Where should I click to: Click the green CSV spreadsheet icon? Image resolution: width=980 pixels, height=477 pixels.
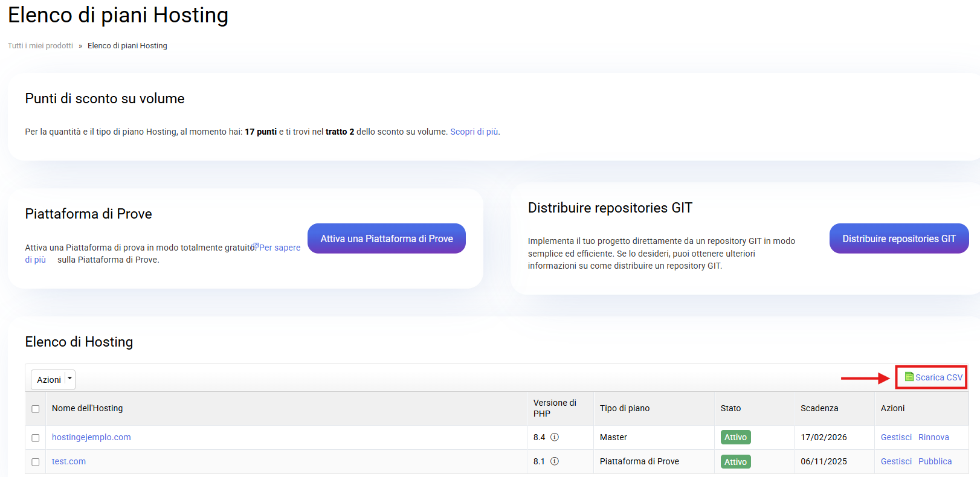coord(909,377)
